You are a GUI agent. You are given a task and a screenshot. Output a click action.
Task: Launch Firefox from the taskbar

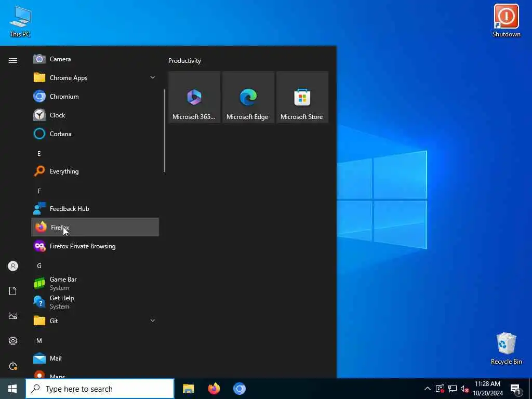click(214, 389)
